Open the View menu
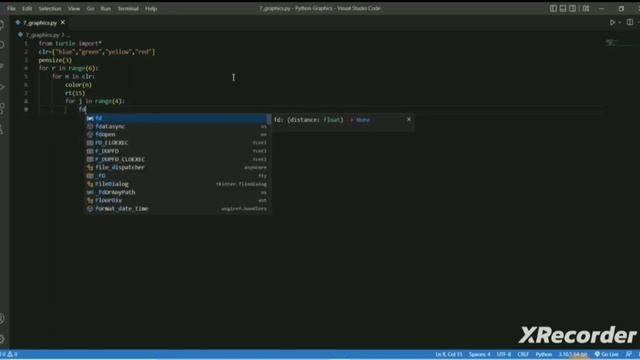The width and height of the screenshot is (640, 360). point(74,8)
